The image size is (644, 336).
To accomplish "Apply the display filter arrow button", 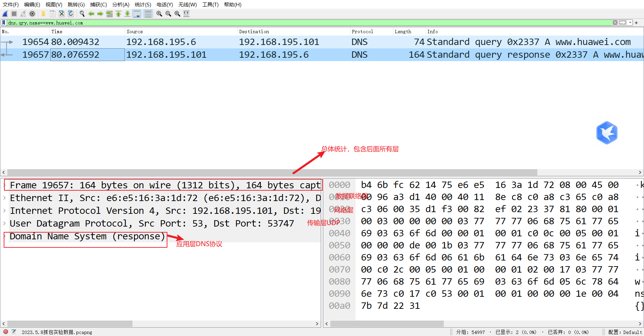I will (x=623, y=22).
